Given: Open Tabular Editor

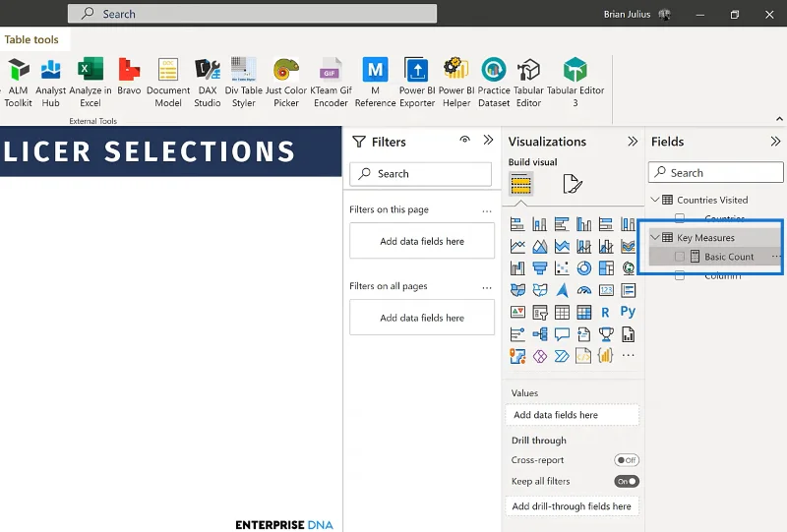Looking at the screenshot, I should (x=528, y=83).
